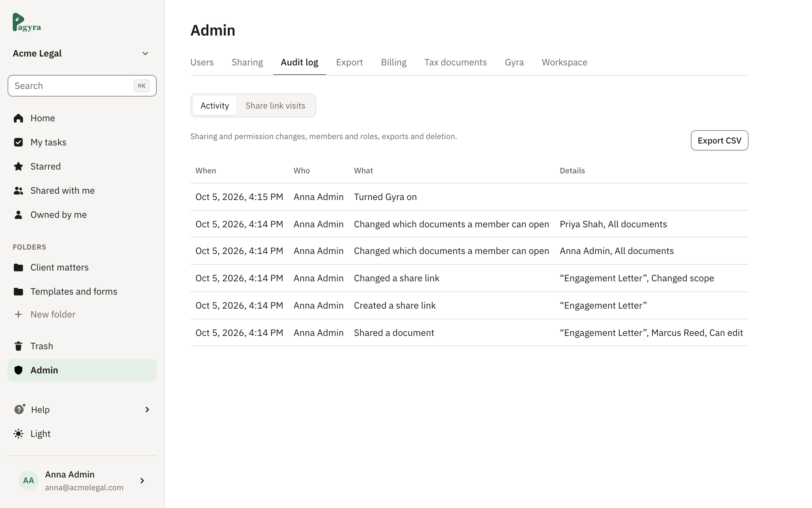Screen dimensions: 812x508
Task: Click the Priya Shah, All documents detail
Action: [x=613, y=224]
